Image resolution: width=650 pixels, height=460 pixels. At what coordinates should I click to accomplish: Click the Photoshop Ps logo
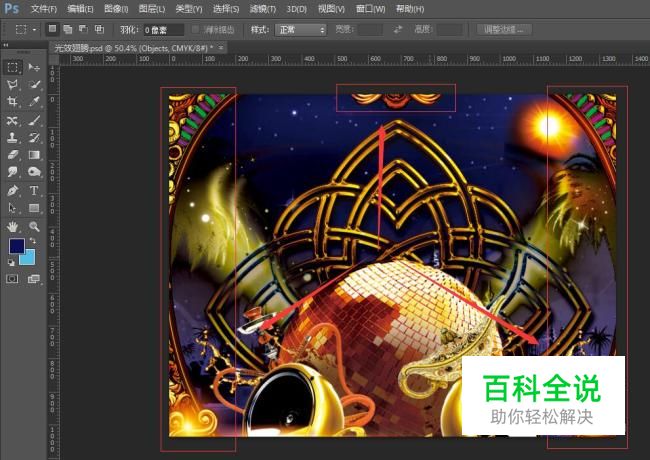pyautogui.click(x=12, y=8)
